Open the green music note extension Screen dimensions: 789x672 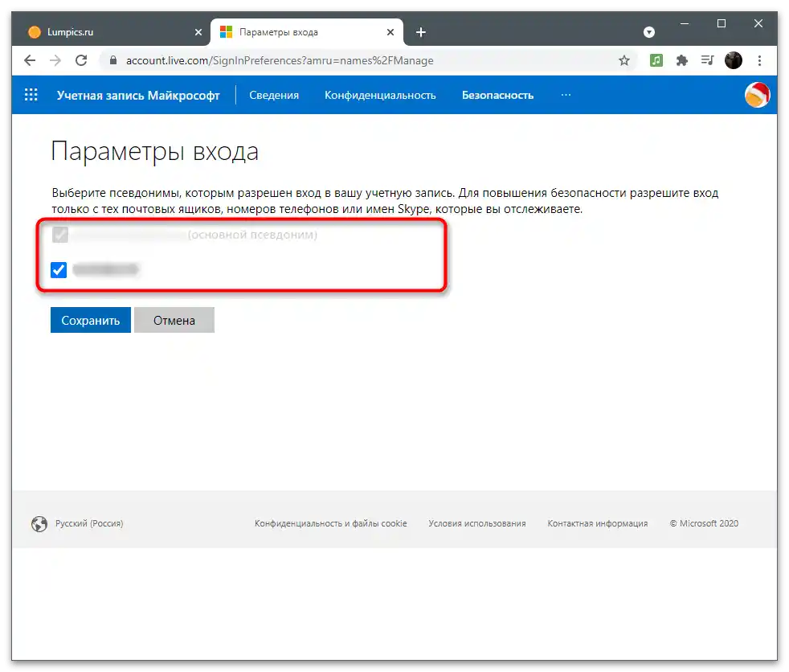point(656,60)
